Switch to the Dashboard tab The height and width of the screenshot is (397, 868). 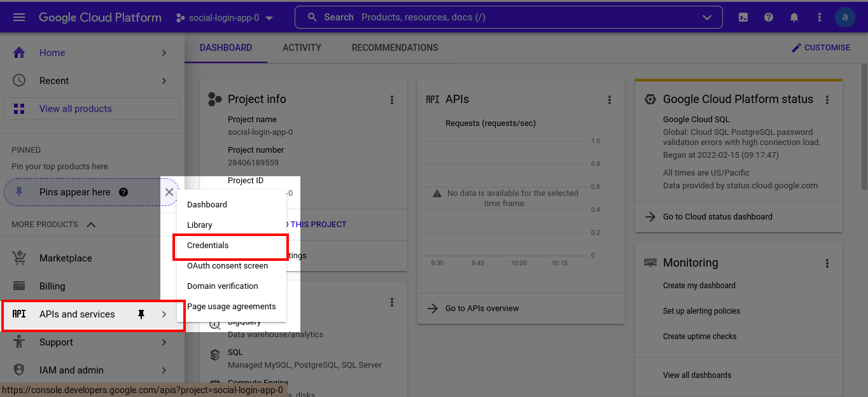(226, 48)
